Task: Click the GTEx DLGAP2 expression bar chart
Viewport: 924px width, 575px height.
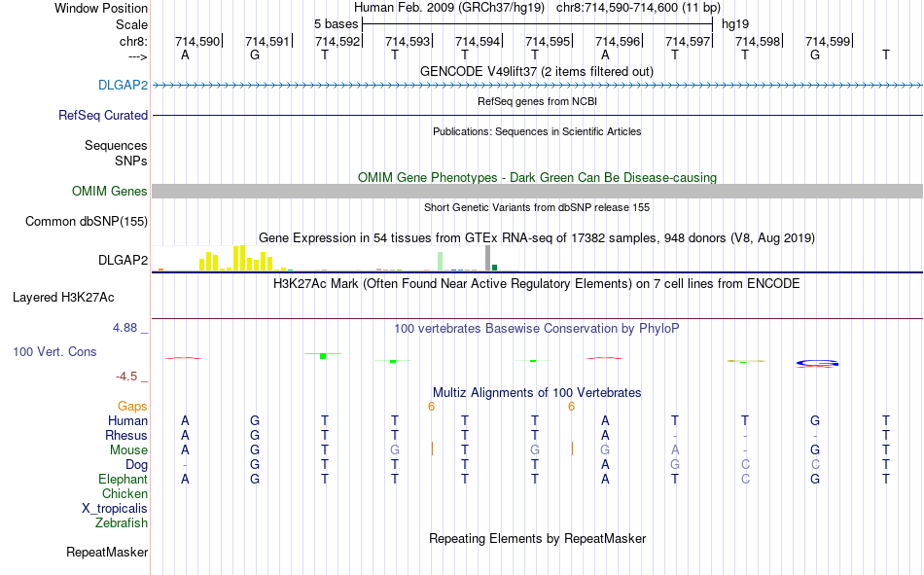Action: tap(336, 258)
